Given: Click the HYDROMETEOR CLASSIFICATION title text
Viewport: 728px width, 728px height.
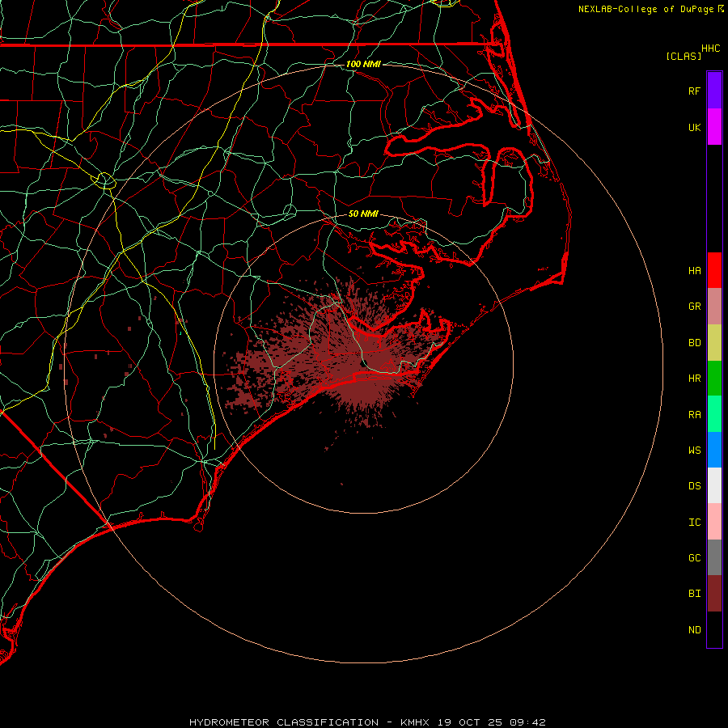Looking at the screenshot, I should 284,722.
